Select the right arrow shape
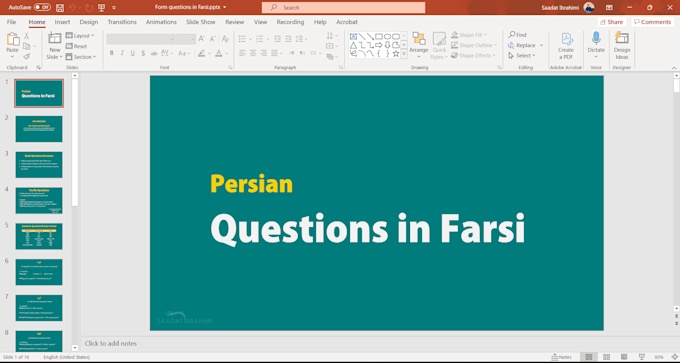This screenshot has height=363, width=680. coord(379,45)
